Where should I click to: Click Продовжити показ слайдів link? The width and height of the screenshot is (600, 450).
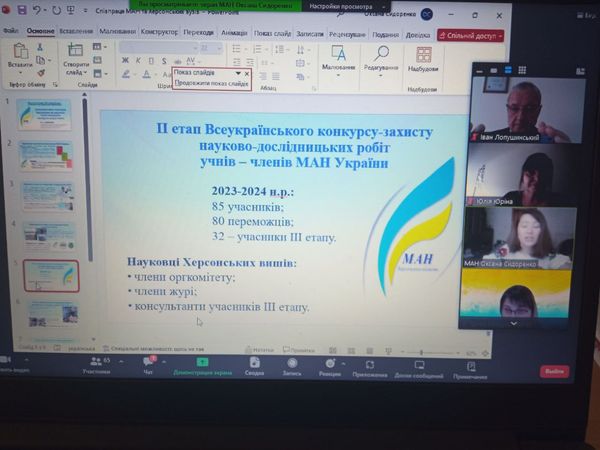click(x=212, y=83)
